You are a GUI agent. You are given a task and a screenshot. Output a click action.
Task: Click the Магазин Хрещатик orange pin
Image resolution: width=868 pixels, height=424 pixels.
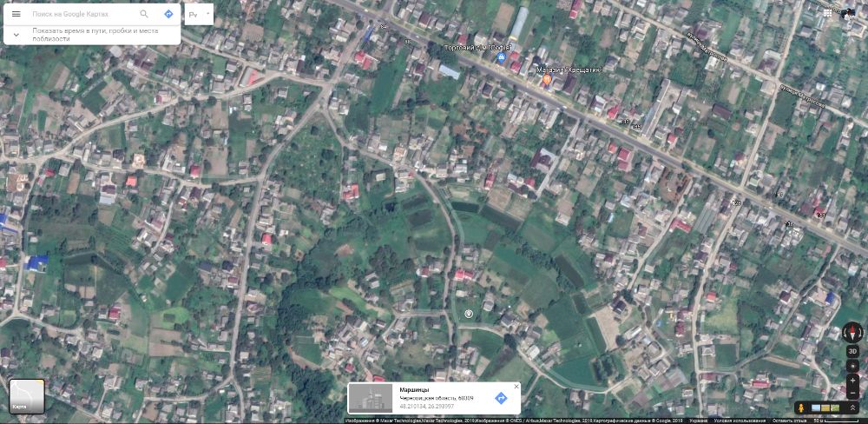546,80
